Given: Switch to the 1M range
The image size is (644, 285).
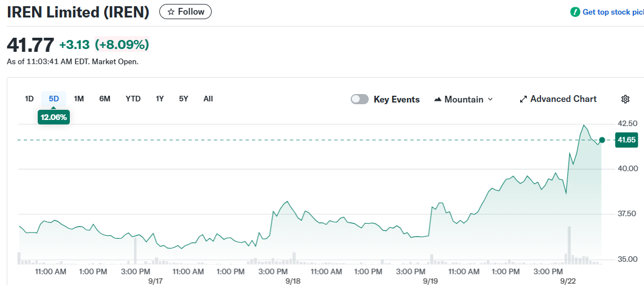Looking at the screenshot, I should 79,99.
